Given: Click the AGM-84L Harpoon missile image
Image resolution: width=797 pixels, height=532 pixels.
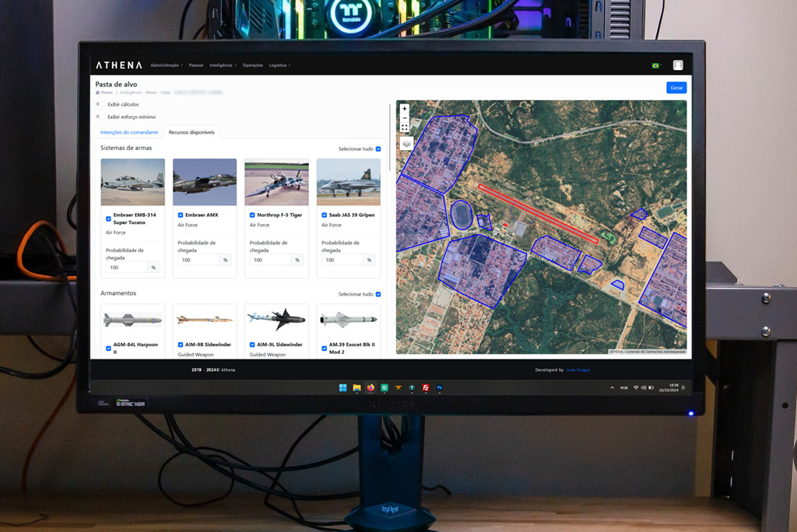Looking at the screenshot, I should [x=132, y=320].
